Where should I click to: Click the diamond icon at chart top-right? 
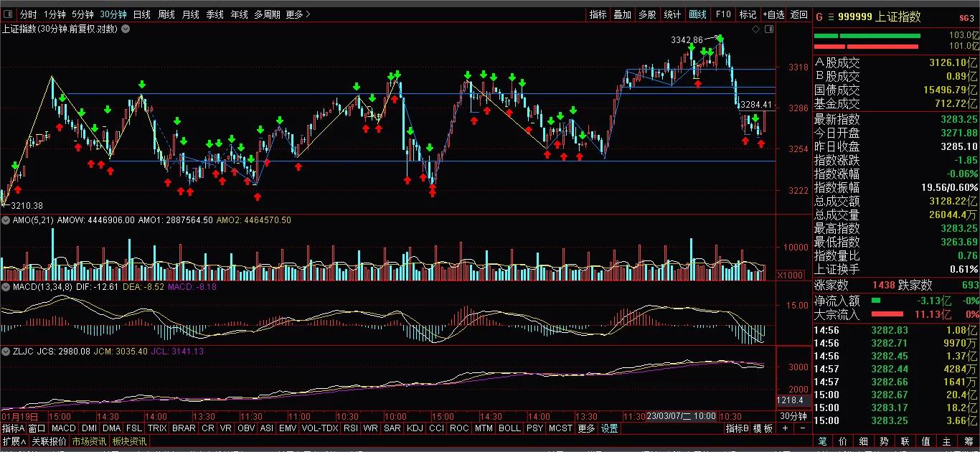[x=755, y=29]
